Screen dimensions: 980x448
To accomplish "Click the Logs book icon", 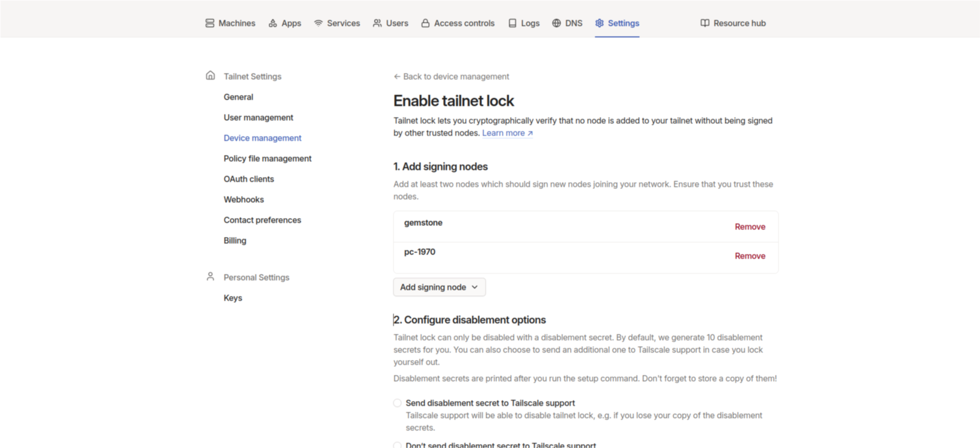I will coord(513,23).
